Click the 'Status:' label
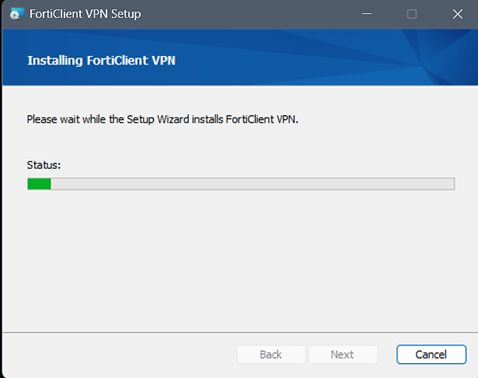 44,165
